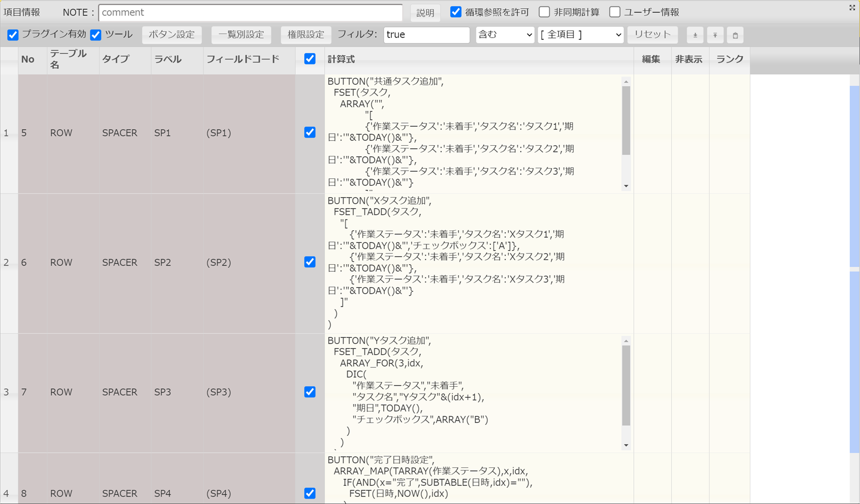Open ボタン設定
The image size is (860, 504).
click(x=172, y=35)
